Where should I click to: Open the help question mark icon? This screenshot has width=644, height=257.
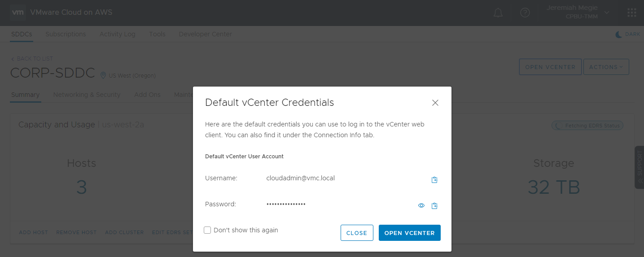(525, 13)
